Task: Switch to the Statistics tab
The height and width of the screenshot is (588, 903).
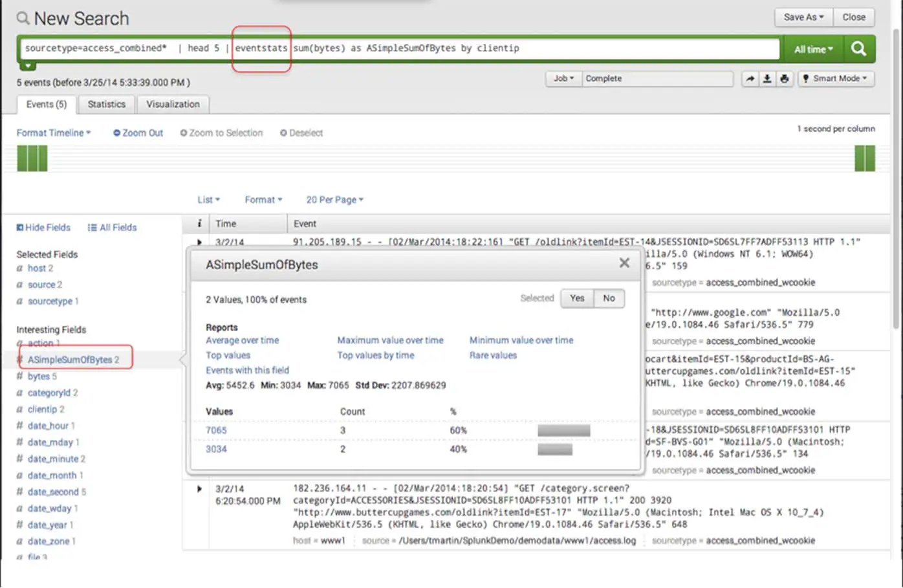Action: click(x=106, y=104)
